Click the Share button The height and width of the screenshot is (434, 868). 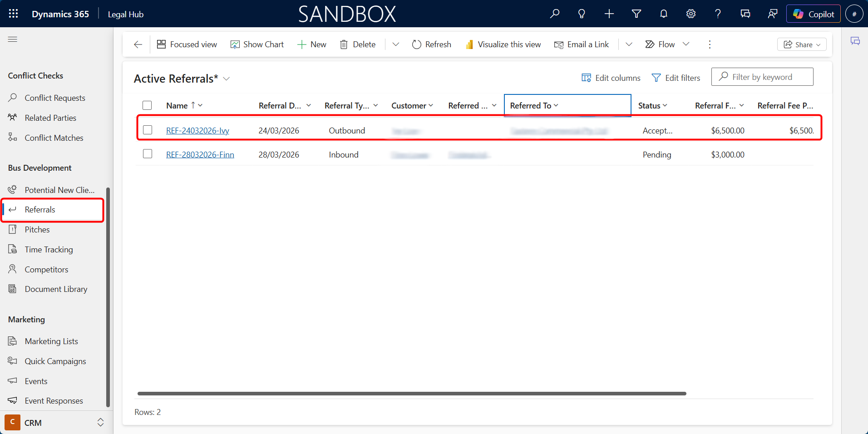pos(802,44)
